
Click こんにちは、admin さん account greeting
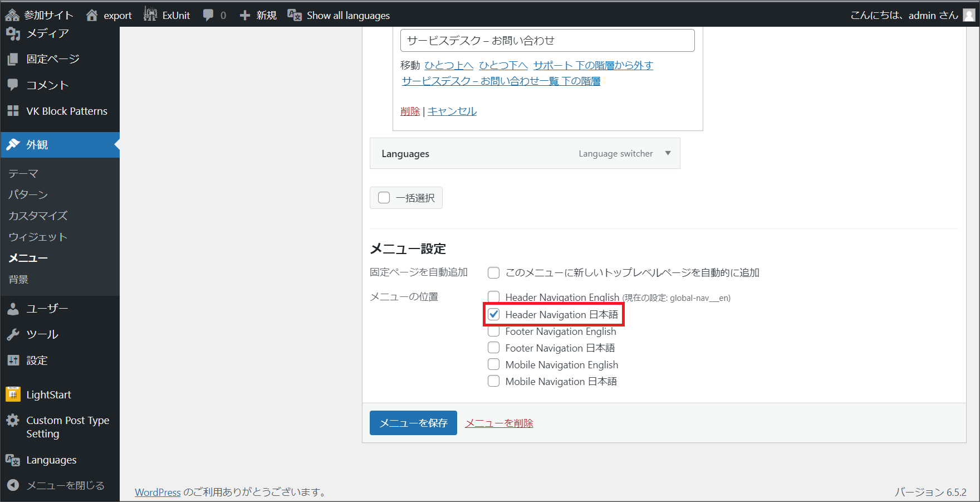[904, 15]
